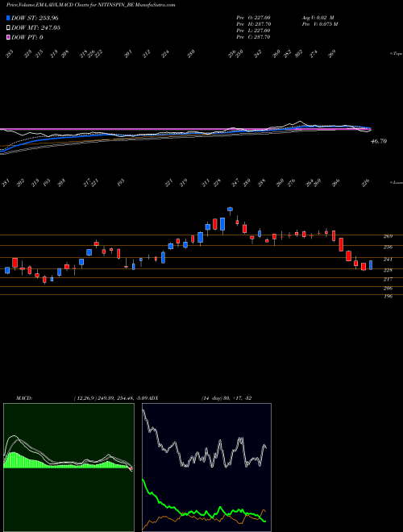This screenshot has width=403, height=532.
Task: Click the last blue candlestick on the right
Action: (x=371, y=265)
